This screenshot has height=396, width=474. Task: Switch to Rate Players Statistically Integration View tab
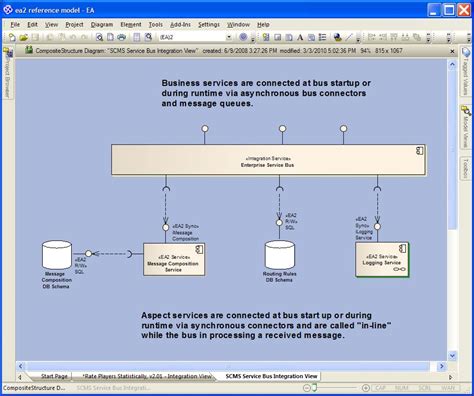pos(147,376)
